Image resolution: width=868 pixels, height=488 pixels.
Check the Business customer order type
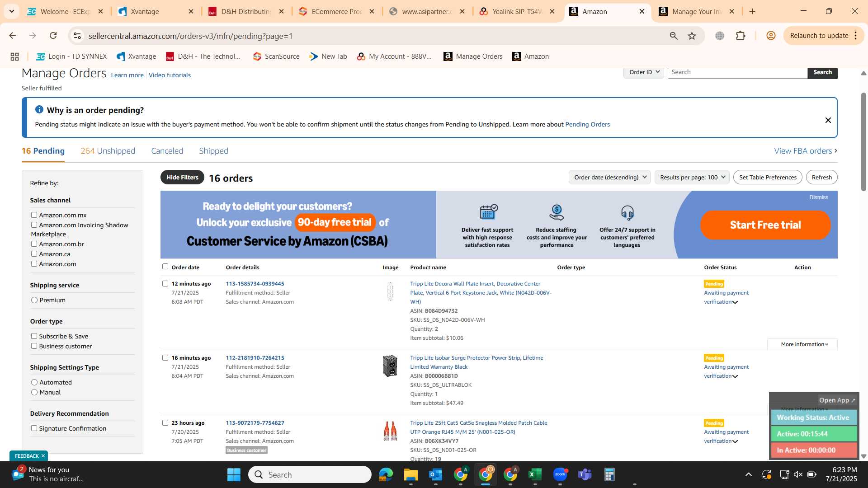(34, 346)
